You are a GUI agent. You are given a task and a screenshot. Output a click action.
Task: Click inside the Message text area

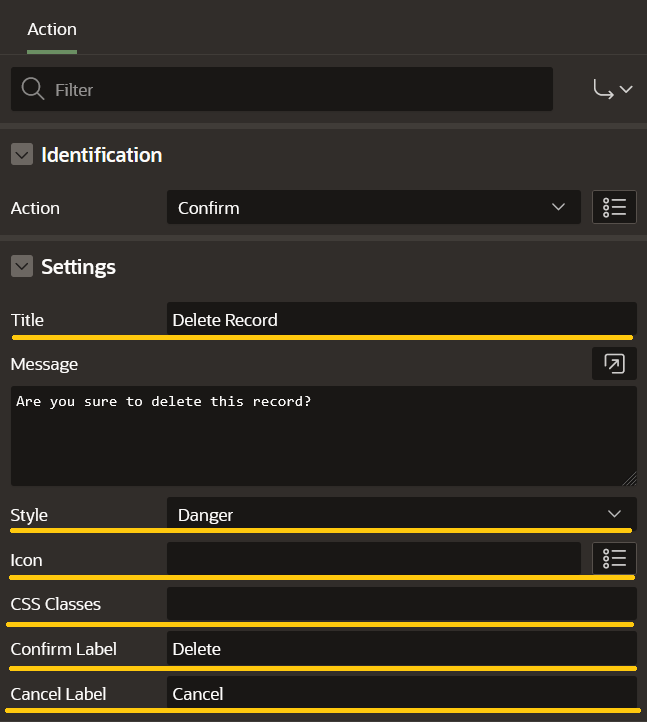click(323, 436)
